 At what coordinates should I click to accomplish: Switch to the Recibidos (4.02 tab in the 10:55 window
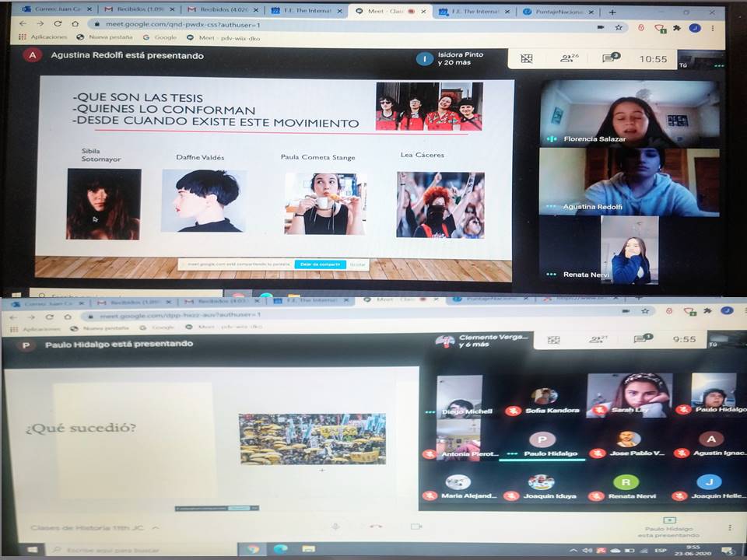223,9
